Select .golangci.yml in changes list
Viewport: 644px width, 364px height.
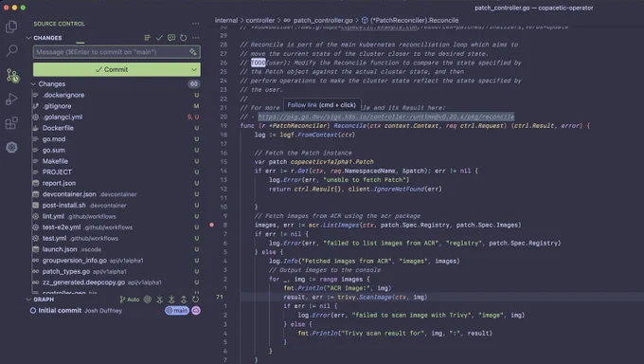pyautogui.click(x=116, y=117)
